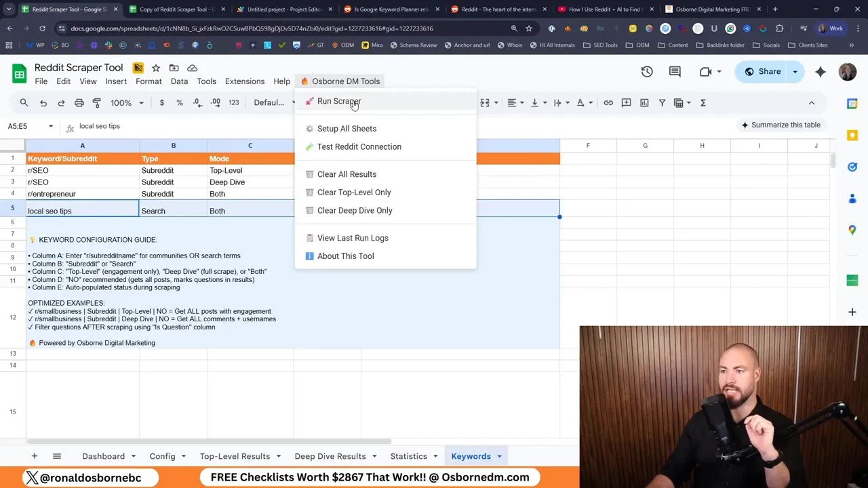Insert a comment from the toolbar

click(x=626, y=102)
